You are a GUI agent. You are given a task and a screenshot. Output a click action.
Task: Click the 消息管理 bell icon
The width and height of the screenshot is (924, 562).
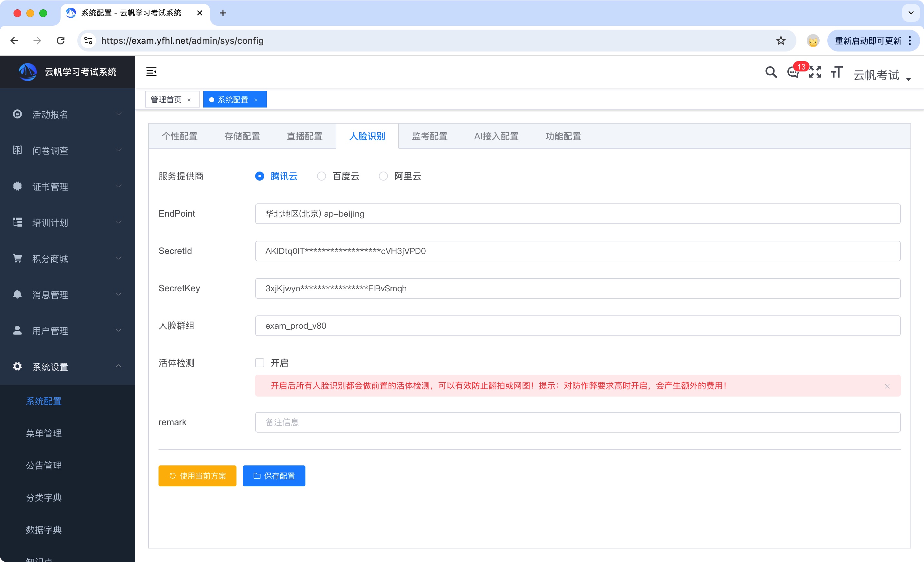[17, 295]
